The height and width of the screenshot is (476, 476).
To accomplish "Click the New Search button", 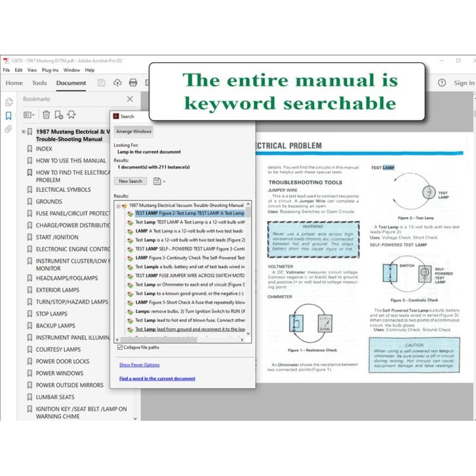I will [130, 181].
